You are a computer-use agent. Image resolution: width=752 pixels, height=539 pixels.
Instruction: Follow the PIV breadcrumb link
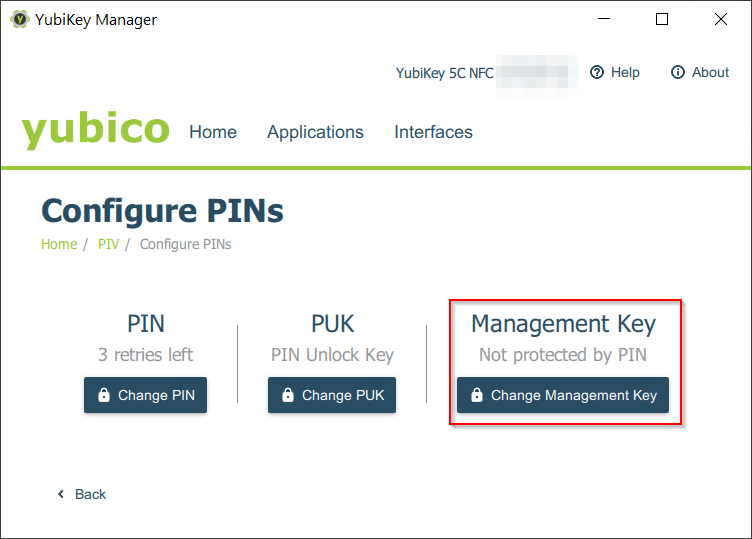(108, 244)
